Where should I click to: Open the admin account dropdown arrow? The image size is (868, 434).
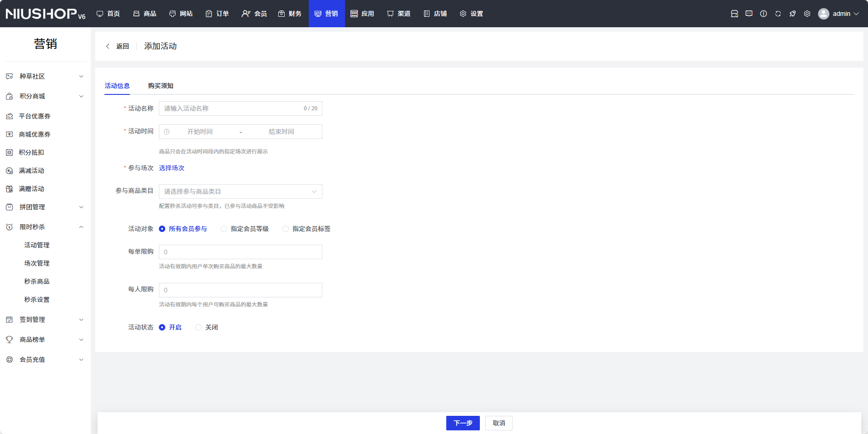856,14
